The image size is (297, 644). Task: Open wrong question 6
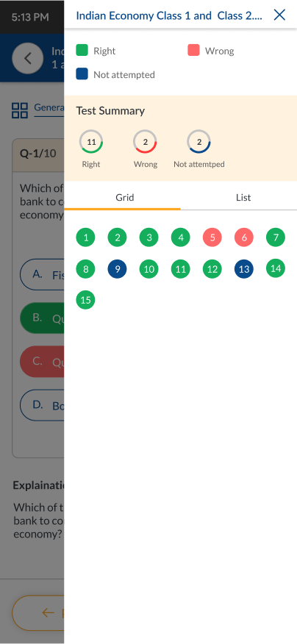(244, 237)
